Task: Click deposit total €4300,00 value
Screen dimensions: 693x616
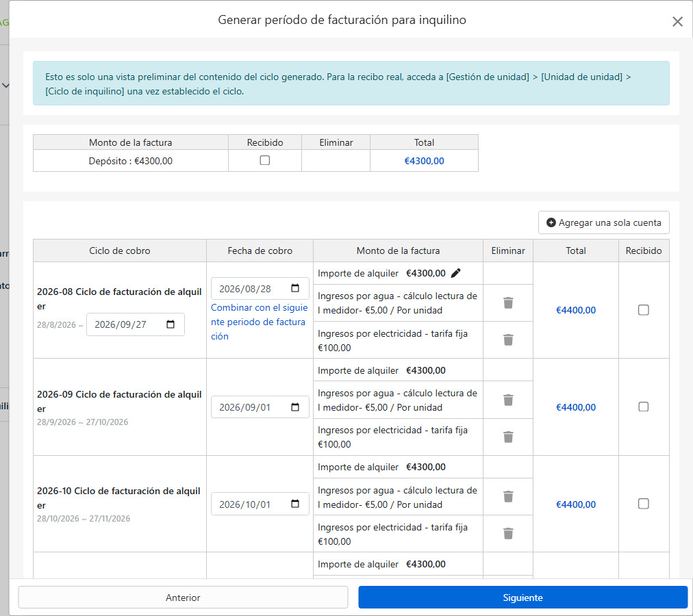Action: coord(424,161)
